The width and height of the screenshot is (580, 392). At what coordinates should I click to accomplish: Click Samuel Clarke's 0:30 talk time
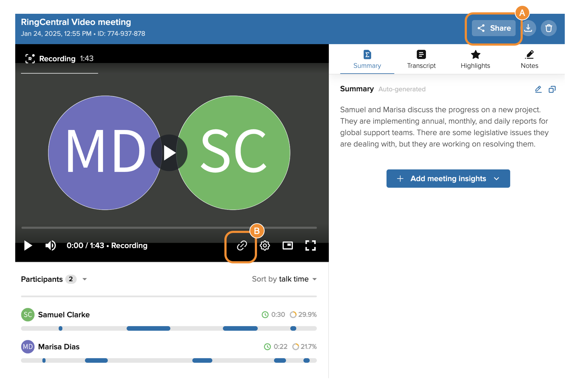click(x=273, y=314)
